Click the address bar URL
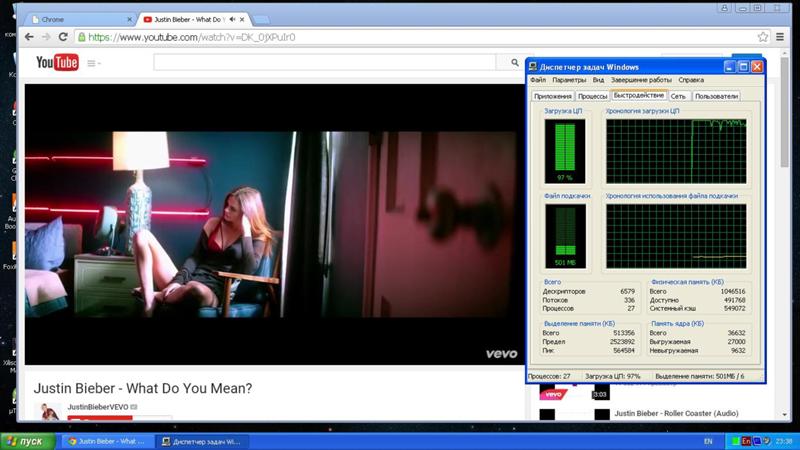800x450 pixels. [x=192, y=37]
